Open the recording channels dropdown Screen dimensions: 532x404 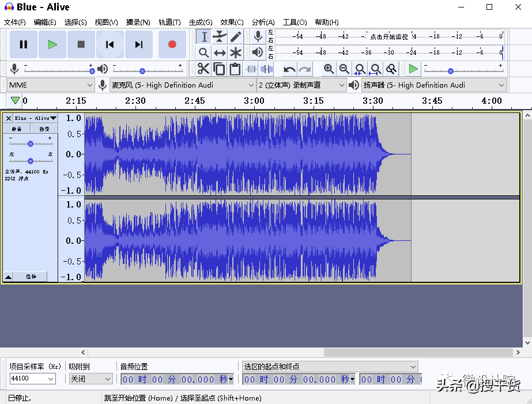[x=301, y=85]
